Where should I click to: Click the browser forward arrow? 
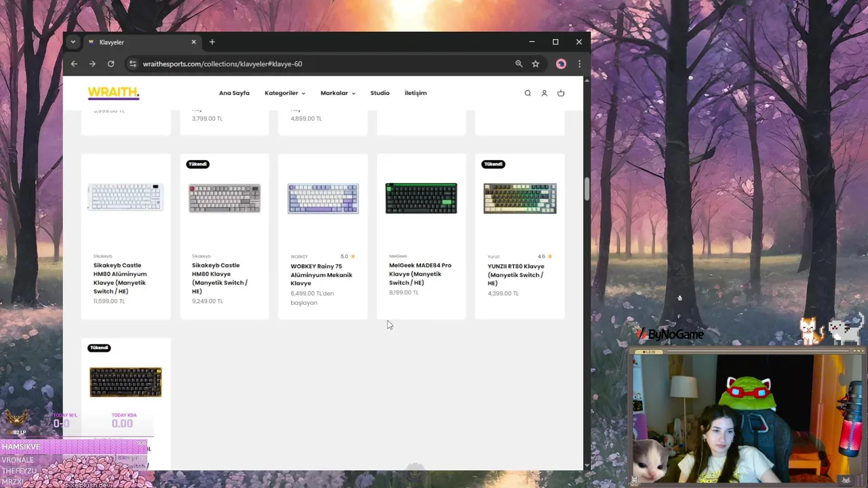pos(92,64)
